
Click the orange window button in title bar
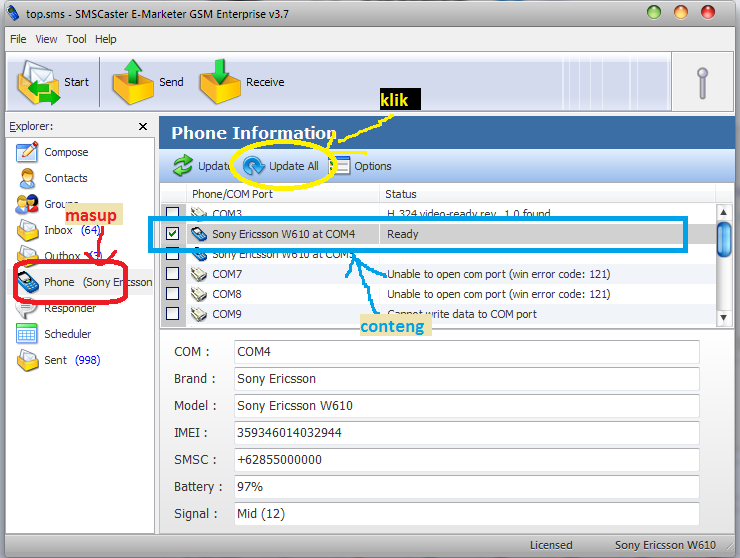pyautogui.click(x=681, y=12)
